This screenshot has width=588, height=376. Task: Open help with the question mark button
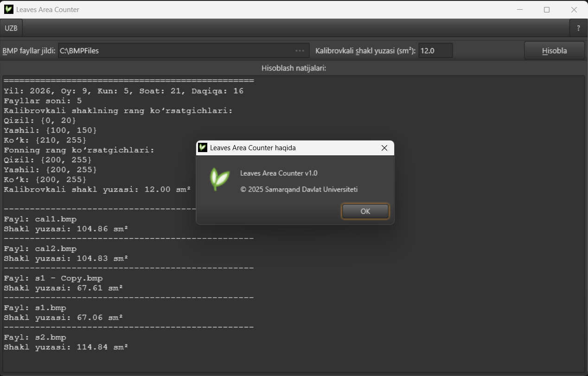pyautogui.click(x=578, y=28)
